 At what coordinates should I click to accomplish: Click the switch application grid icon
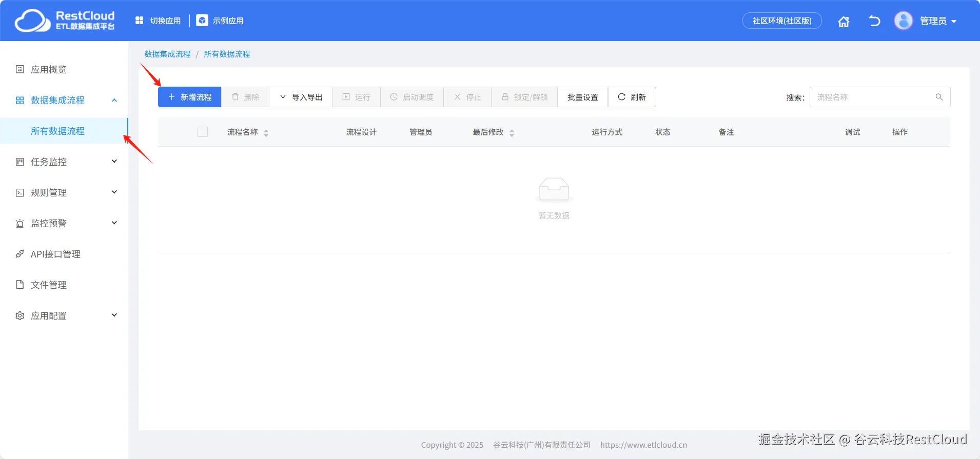pyautogui.click(x=139, y=21)
